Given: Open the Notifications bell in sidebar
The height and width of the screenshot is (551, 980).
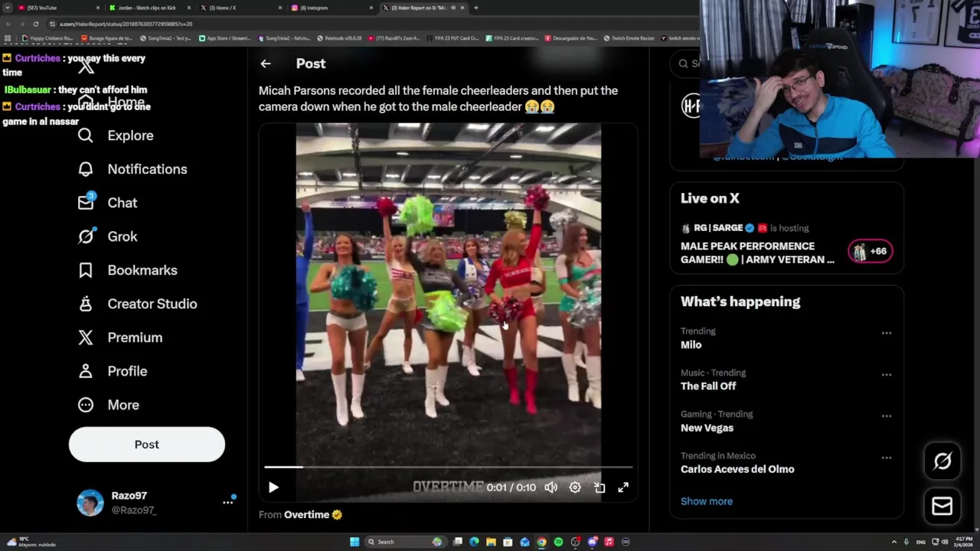Looking at the screenshot, I should (x=132, y=169).
